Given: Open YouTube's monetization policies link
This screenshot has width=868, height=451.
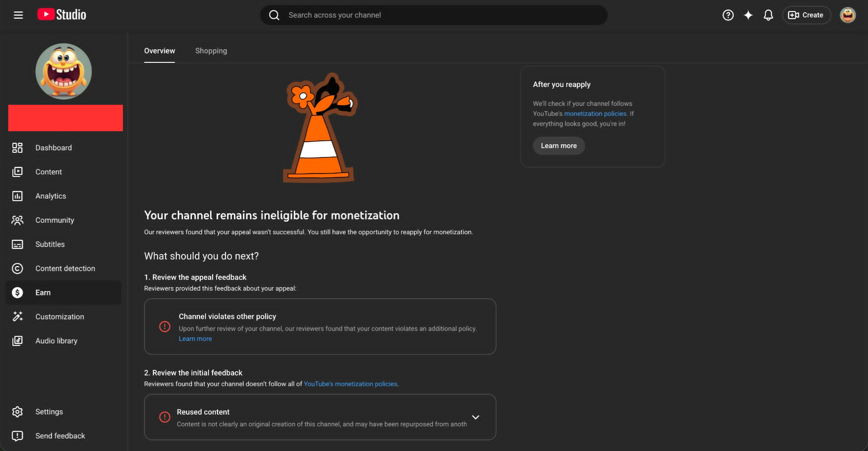Looking at the screenshot, I should click(351, 384).
